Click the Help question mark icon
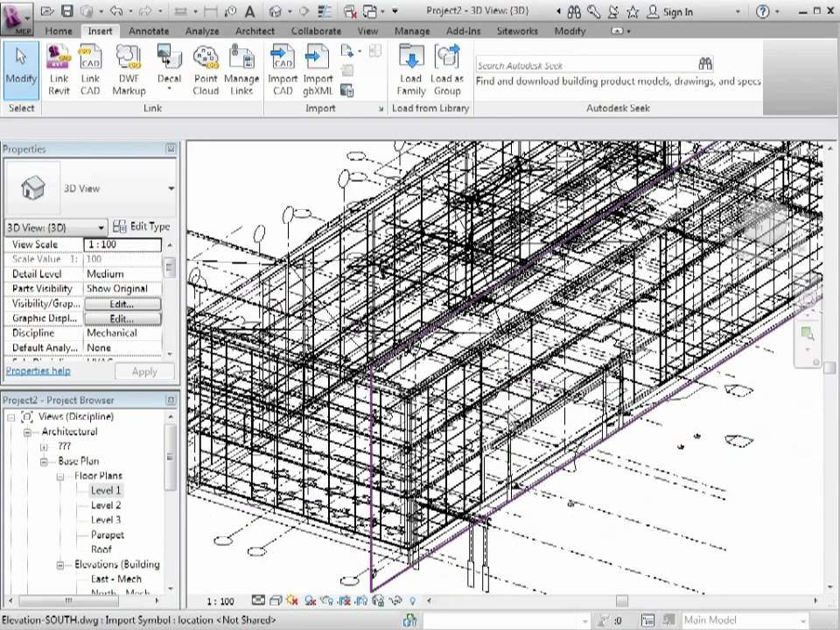This screenshot has height=630, width=840. (762, 11)
